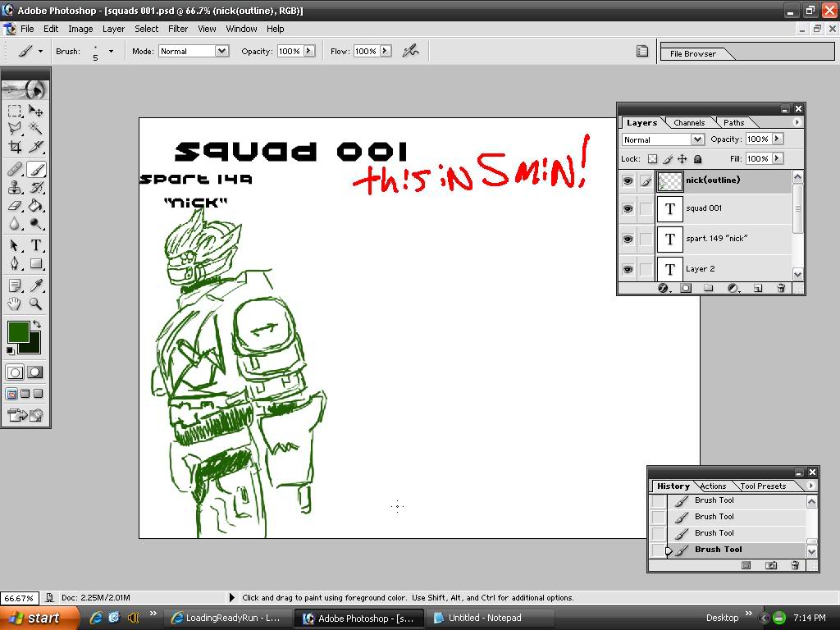Viewport: 840px width, 630px height.
Task: Switch to the Channels tab
Action: click(x=689, y=123)
